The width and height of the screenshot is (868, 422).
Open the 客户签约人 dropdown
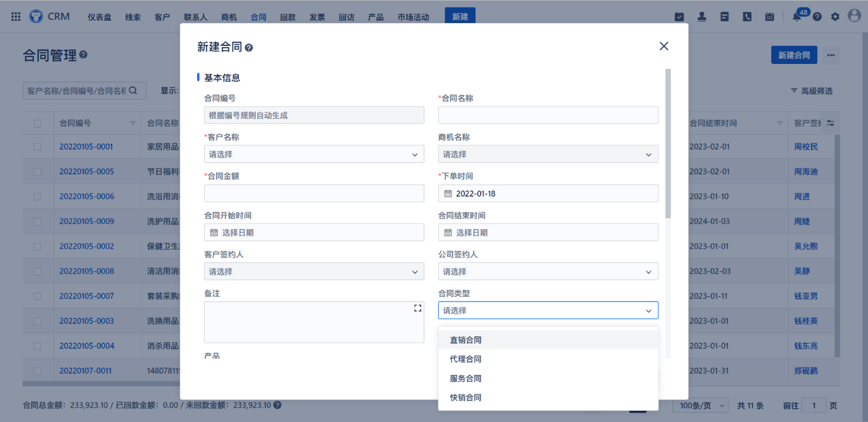click(314, 272)
